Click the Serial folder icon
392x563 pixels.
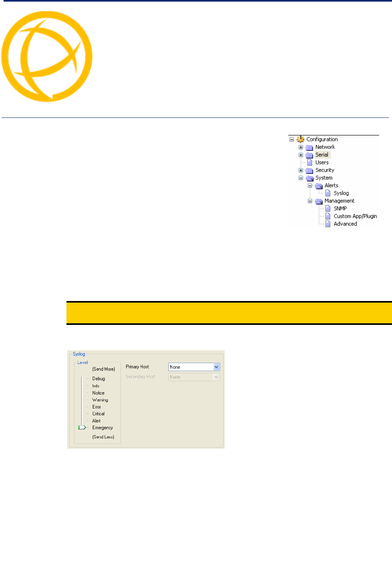tap(310, 155)
